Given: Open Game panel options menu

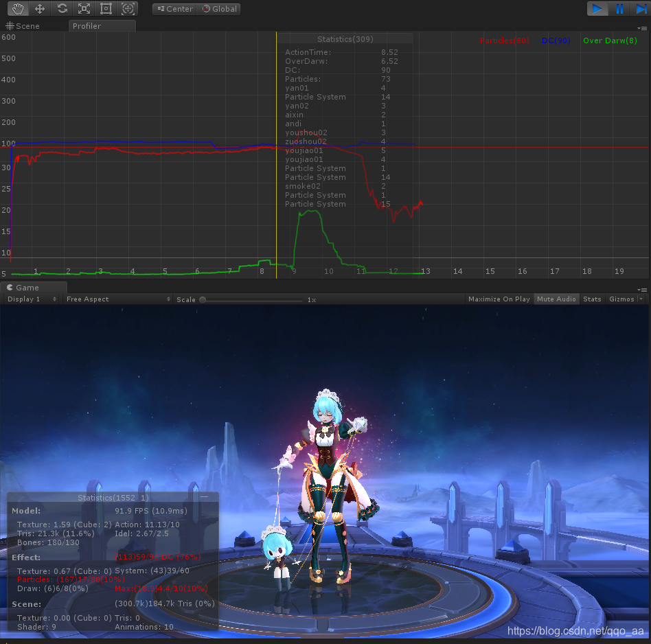Looking at the screenshot, I should [642, 290].
